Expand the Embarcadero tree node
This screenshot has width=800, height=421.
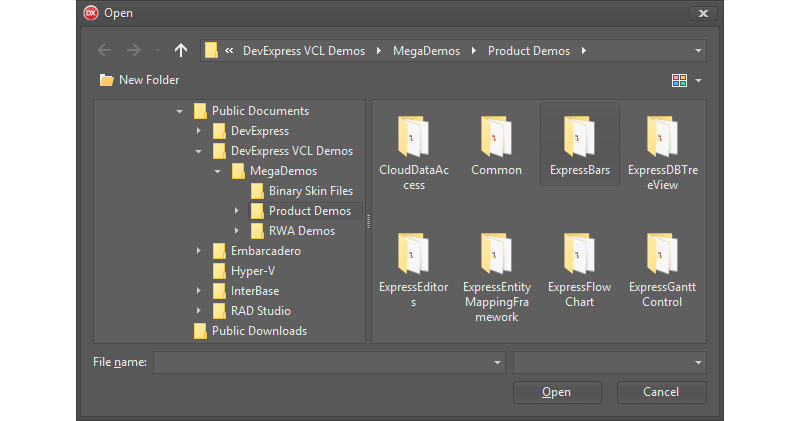[199, 251]
